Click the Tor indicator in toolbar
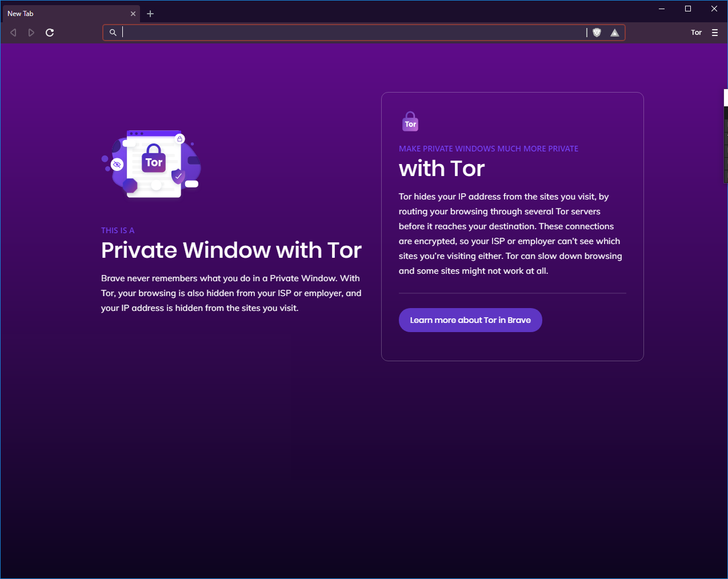This screenshot has width=728, height=579. coord(696,33)
